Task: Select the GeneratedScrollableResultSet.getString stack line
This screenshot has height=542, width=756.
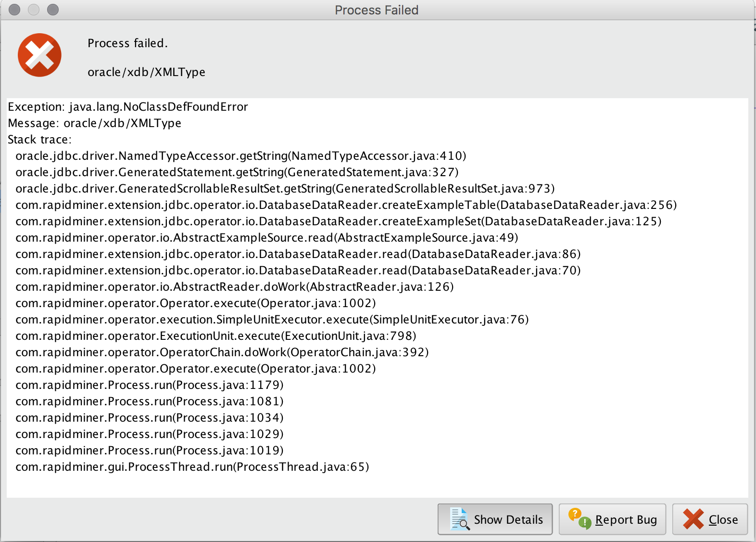Action: tap(285, 189)
